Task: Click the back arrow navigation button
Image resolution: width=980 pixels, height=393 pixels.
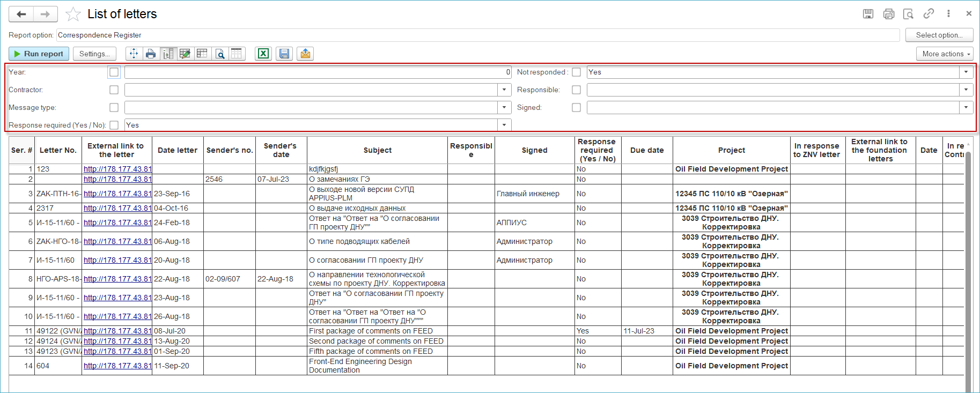Action: [21, 14]
